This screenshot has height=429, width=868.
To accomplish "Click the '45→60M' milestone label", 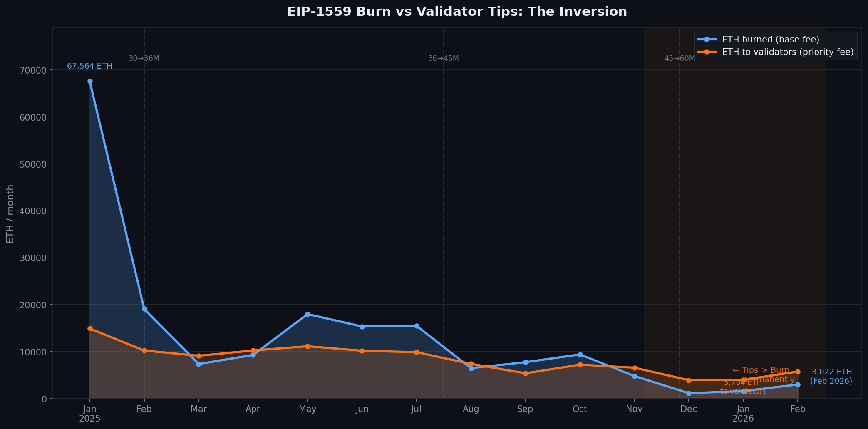I will pyautogui.click(x=680, y=58).
